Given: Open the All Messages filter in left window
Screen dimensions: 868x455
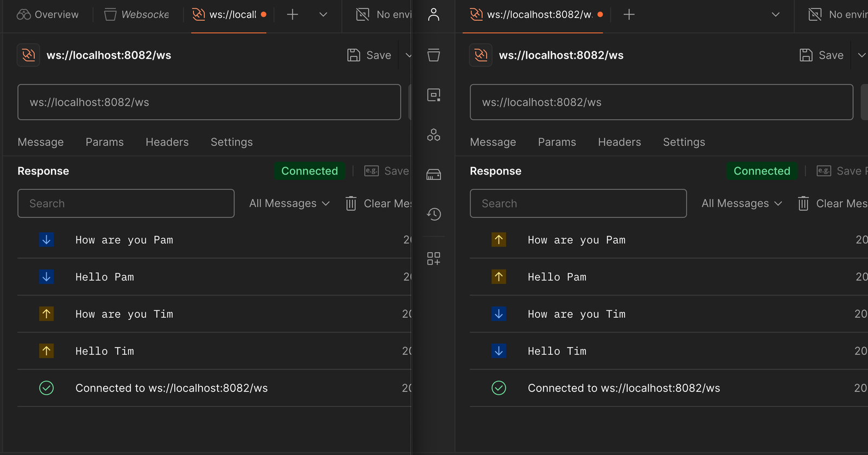Looking at the screenshot, I should click(x=290, y=203).
